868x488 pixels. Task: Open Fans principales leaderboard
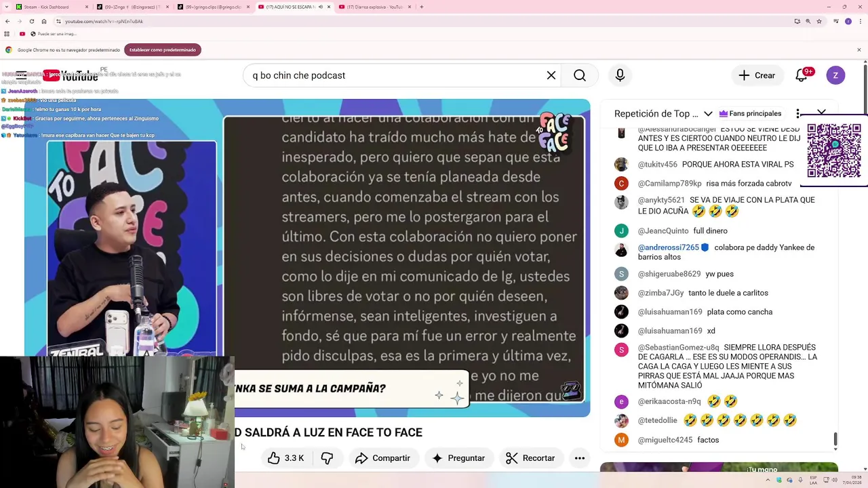750,113
